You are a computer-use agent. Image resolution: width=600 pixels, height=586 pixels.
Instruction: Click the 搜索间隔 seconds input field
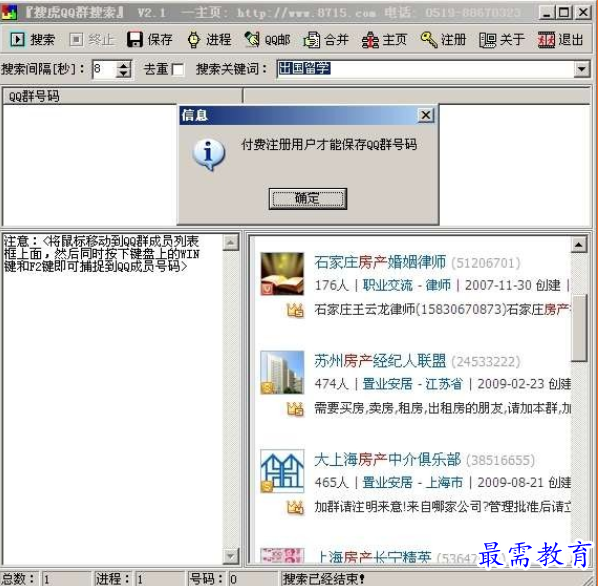pyautogui.click(x=104, y=69)
